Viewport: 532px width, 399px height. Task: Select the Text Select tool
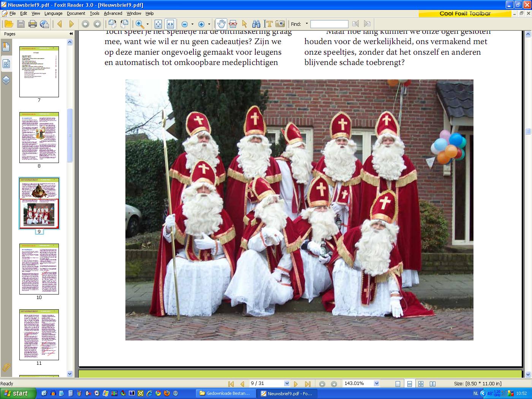coord(268,24)
